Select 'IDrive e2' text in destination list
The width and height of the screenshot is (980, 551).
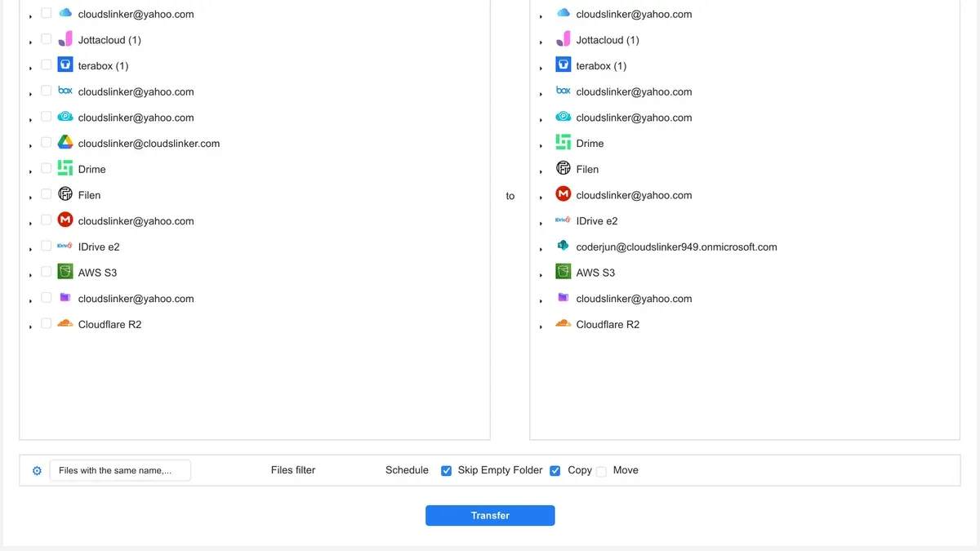(597, 220)
